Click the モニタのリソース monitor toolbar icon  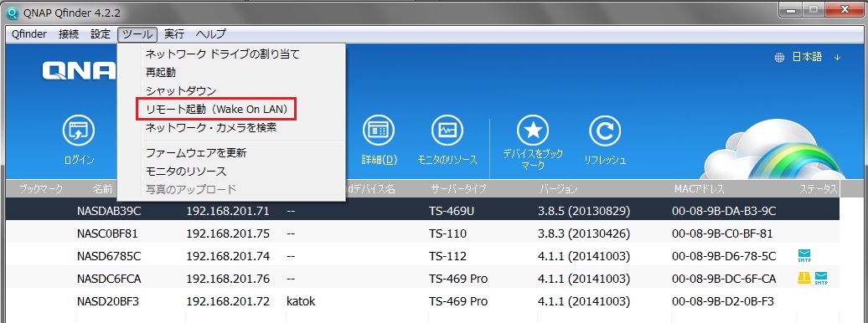click(447, 131)
